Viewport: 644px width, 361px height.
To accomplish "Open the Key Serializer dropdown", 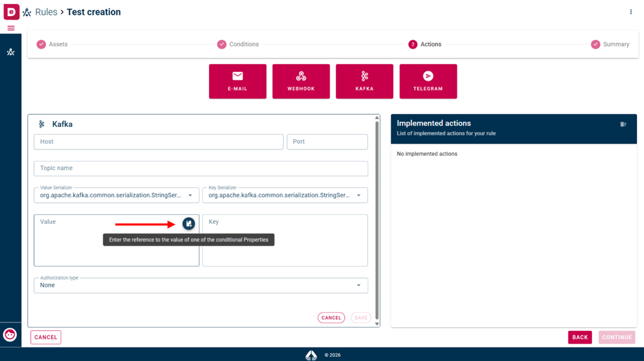I will (x=285, y=195).
